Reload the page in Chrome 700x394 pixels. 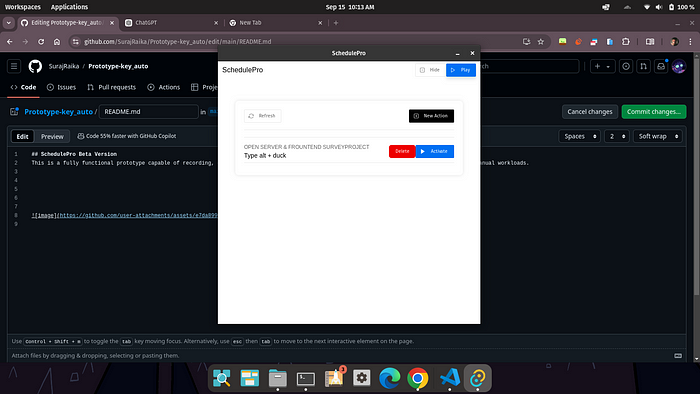pyautogui.click(x=41, y=41)
